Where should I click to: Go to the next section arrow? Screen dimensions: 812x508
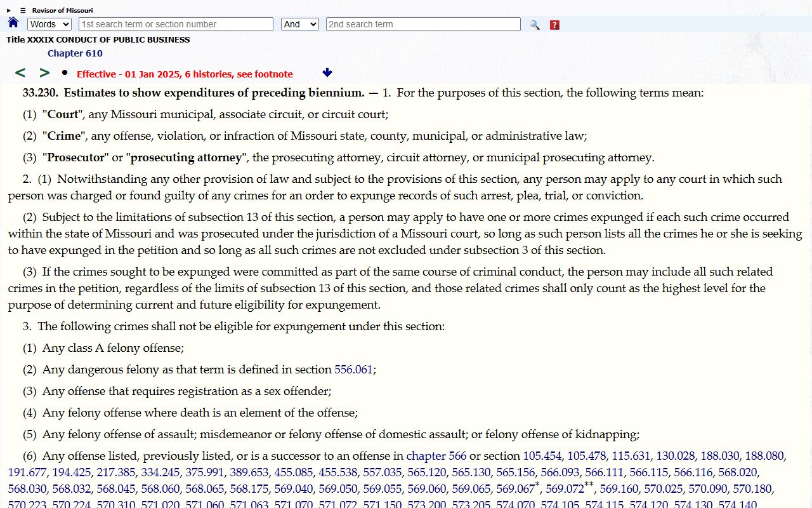click(44, 73)
